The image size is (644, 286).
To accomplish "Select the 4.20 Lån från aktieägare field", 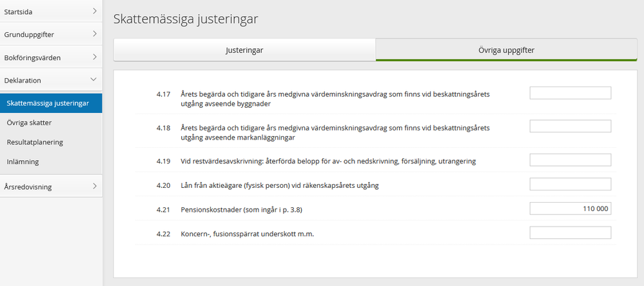I will click(570, 185).
